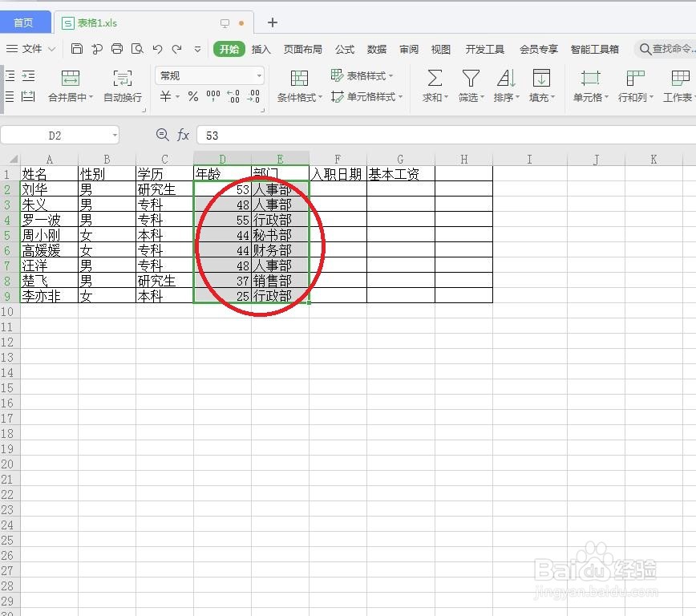Decrease decimal places
This screenshot has height=616, width=696.
(x=253, y=96)
